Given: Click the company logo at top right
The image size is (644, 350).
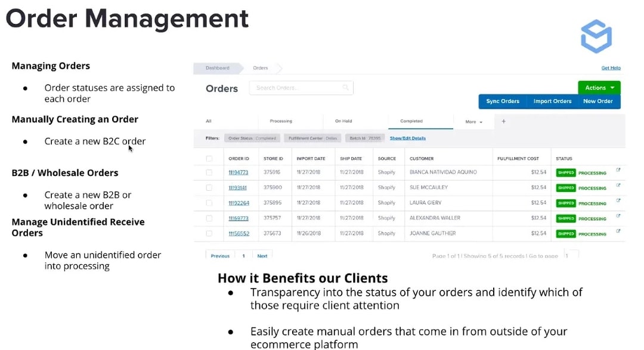Looking at the screenshot, I should click(595, 36).
